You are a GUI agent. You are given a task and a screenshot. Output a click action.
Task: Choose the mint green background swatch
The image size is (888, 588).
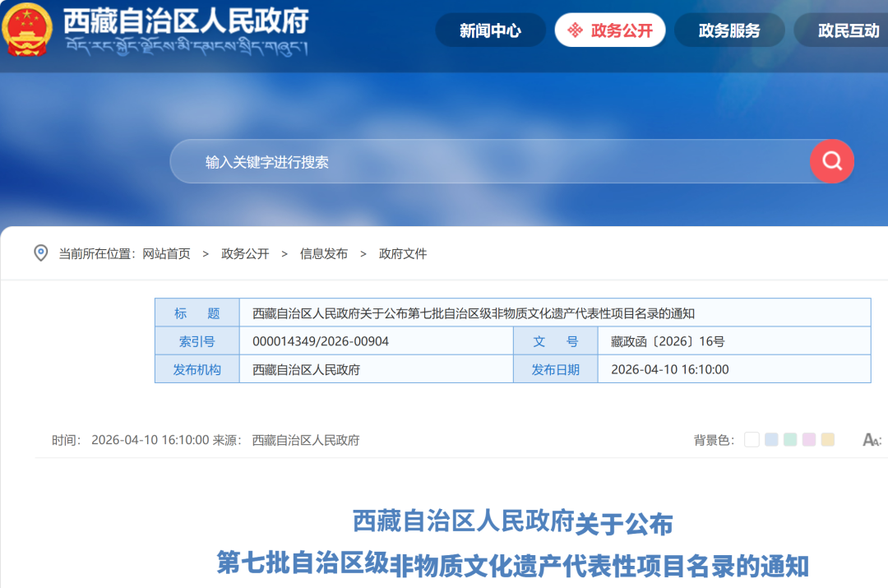coord(790,440)
